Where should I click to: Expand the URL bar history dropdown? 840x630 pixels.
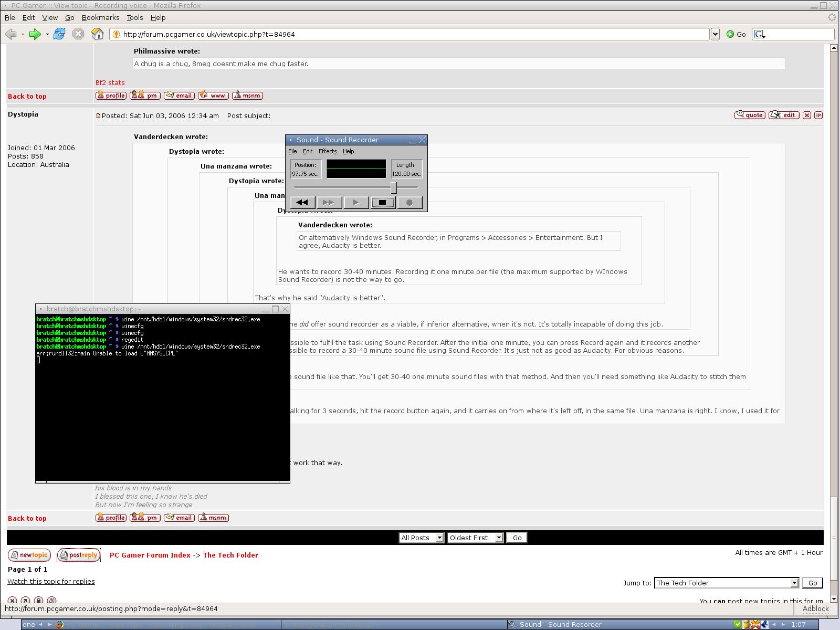[x=715, y=34]
